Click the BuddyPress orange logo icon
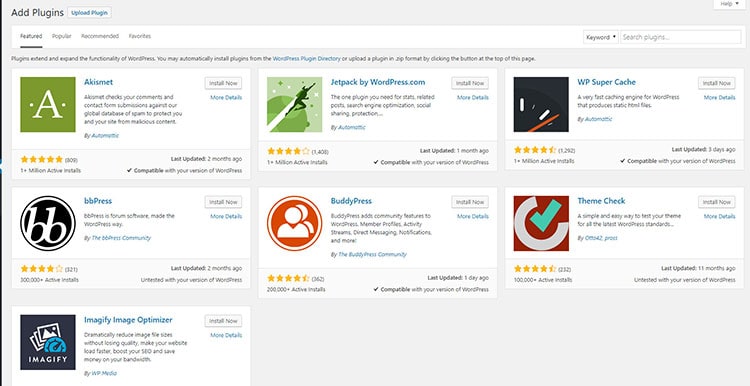Viewport: 750px width, 386px height. coord(295,223)
